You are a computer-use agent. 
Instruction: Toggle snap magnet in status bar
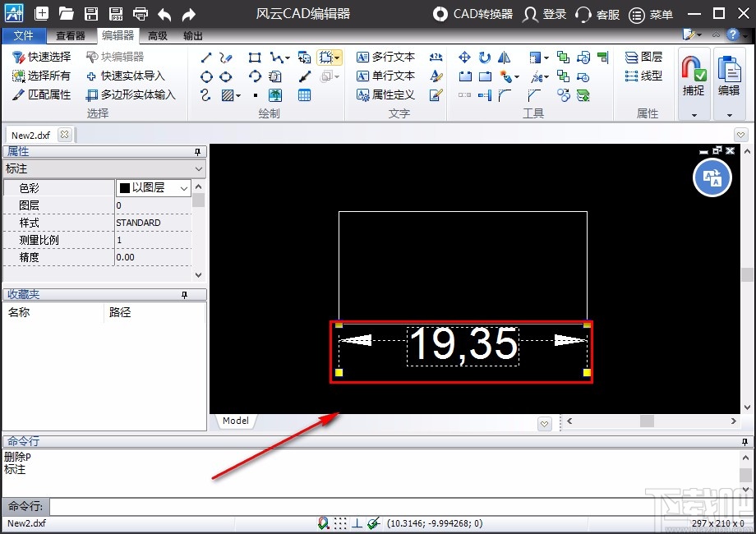coord(325,522)
